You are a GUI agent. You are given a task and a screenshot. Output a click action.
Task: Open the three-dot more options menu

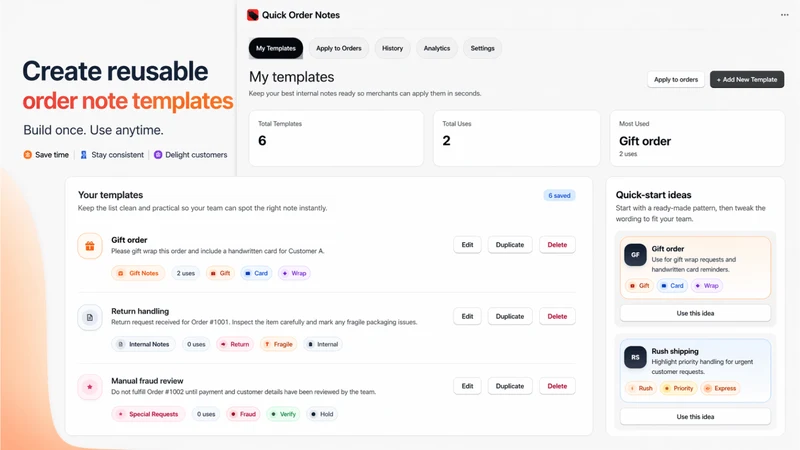coord(784,15)
